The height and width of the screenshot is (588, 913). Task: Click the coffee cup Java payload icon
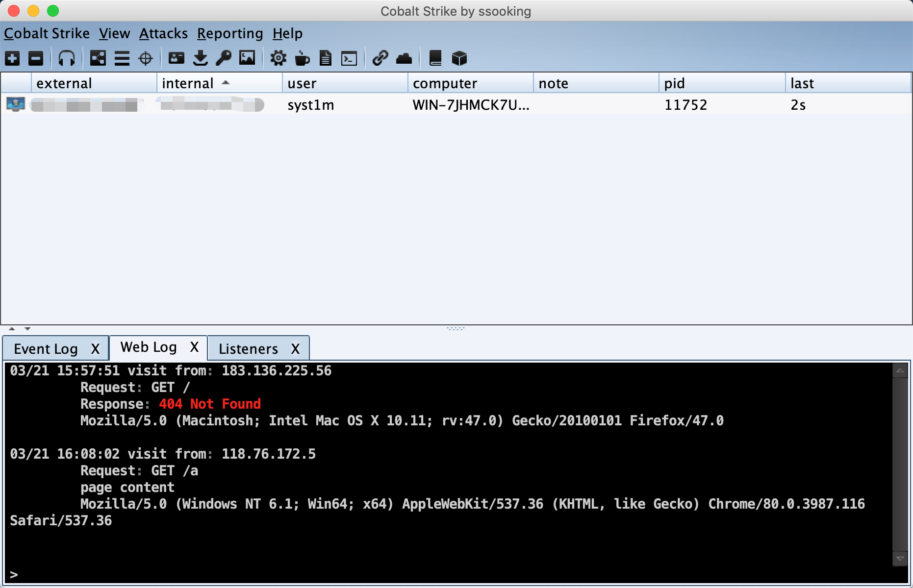click(x=302, y=58)
